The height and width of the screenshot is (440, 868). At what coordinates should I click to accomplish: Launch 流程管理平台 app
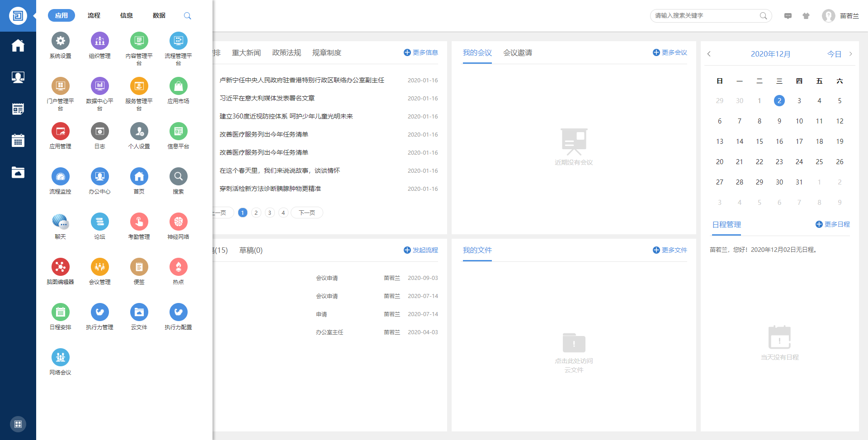(x=179, y=41)
